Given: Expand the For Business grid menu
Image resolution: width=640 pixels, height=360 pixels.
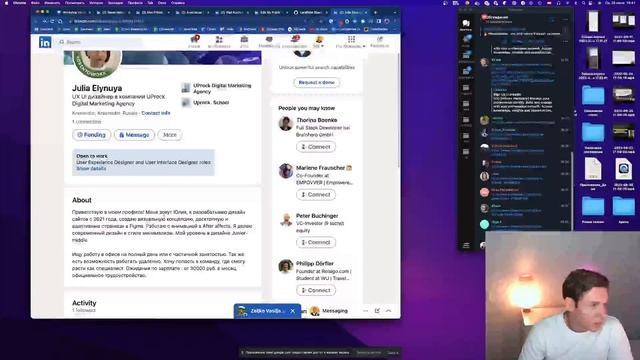Looking at the screenshot, I should pyautogui.click(x=351, y=42).
